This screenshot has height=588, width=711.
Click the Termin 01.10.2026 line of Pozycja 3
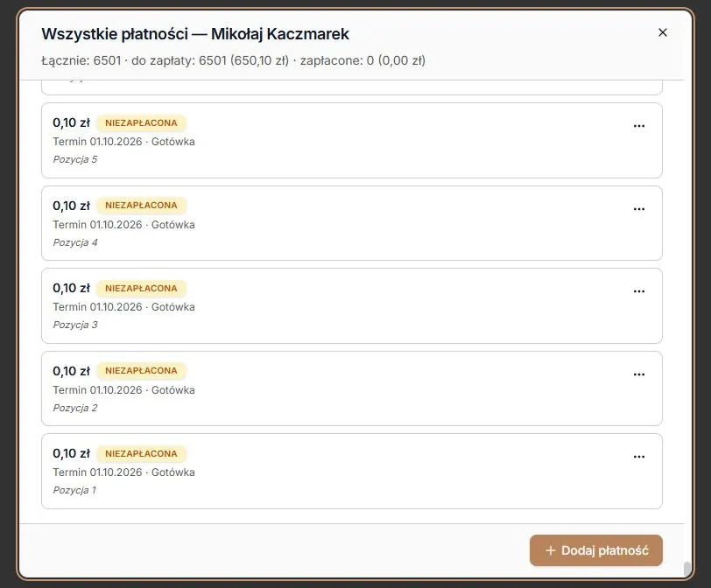tap(123, 307)
